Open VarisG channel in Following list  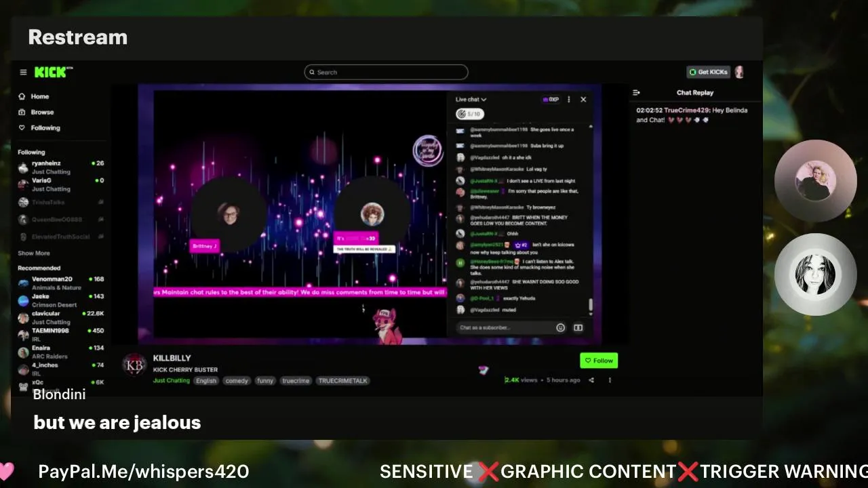coord(61,184)
